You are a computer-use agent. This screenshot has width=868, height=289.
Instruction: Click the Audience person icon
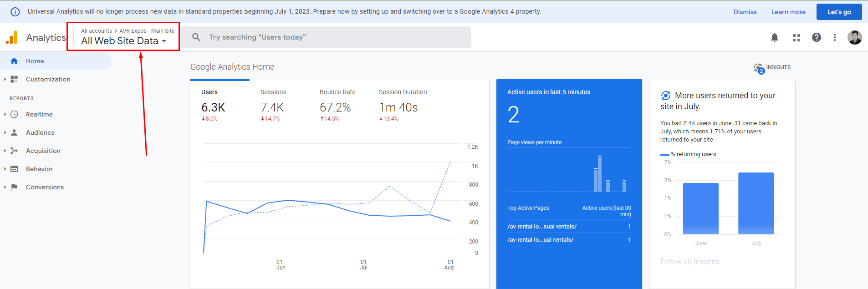tap(14, 132)
